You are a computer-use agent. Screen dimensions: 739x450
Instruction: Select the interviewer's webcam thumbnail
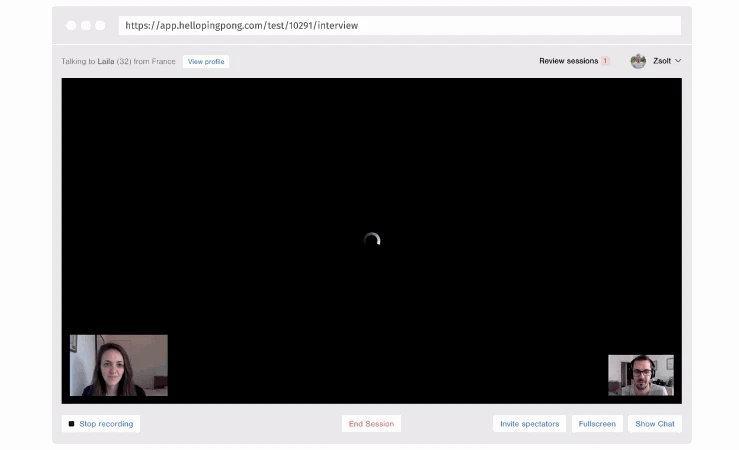641,375
